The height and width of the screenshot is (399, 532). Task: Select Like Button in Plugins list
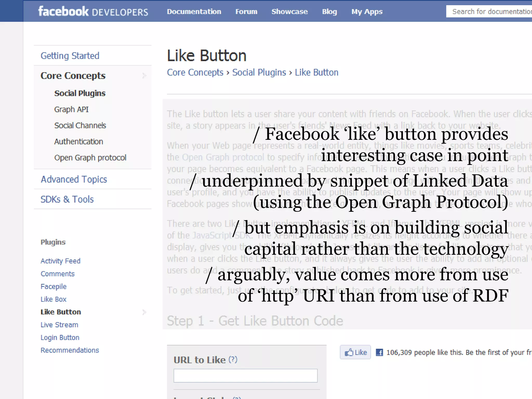click(x=61, y=312)
